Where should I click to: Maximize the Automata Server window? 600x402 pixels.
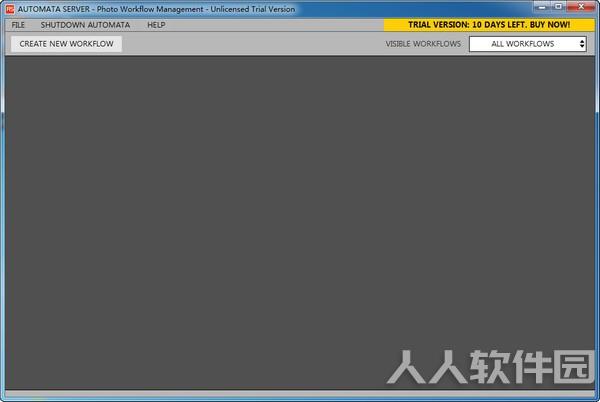point(558,7)
